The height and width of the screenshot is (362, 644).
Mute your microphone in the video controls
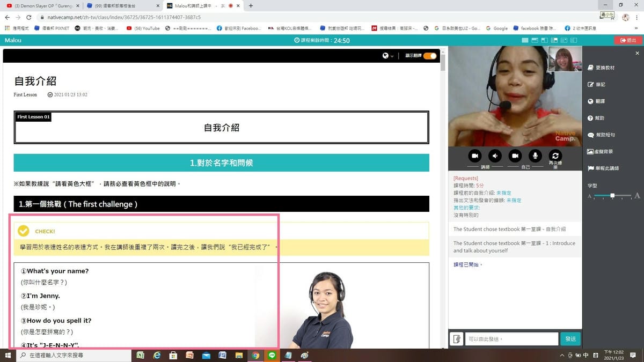click(x=535, y=156)
